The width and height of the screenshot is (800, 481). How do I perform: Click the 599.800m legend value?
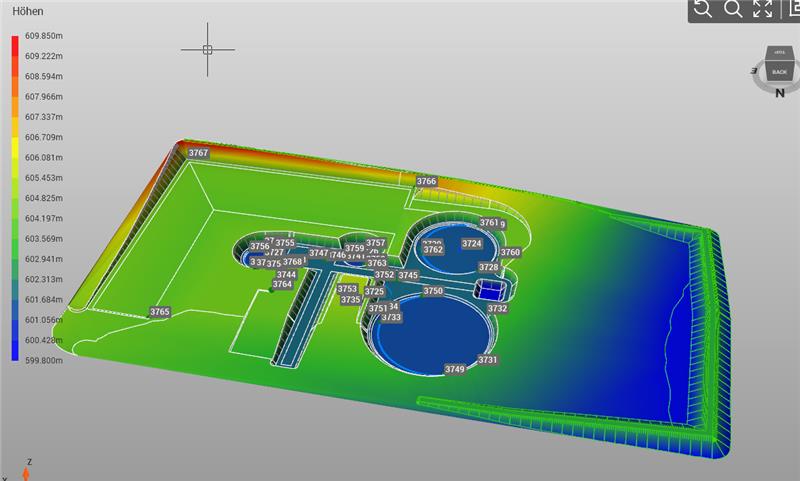click(x=44, y=361)
